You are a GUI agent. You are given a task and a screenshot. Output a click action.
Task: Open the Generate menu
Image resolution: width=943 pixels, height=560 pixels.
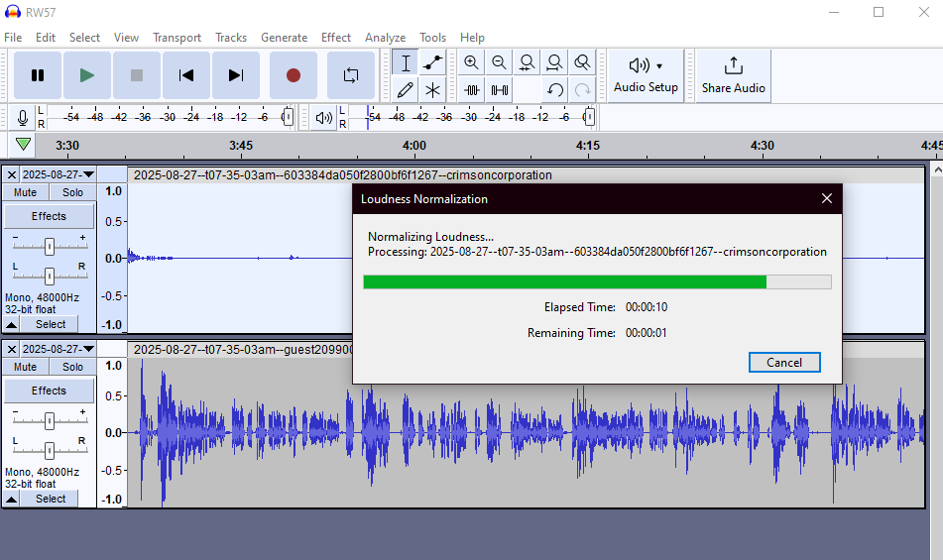coord(284,38)
